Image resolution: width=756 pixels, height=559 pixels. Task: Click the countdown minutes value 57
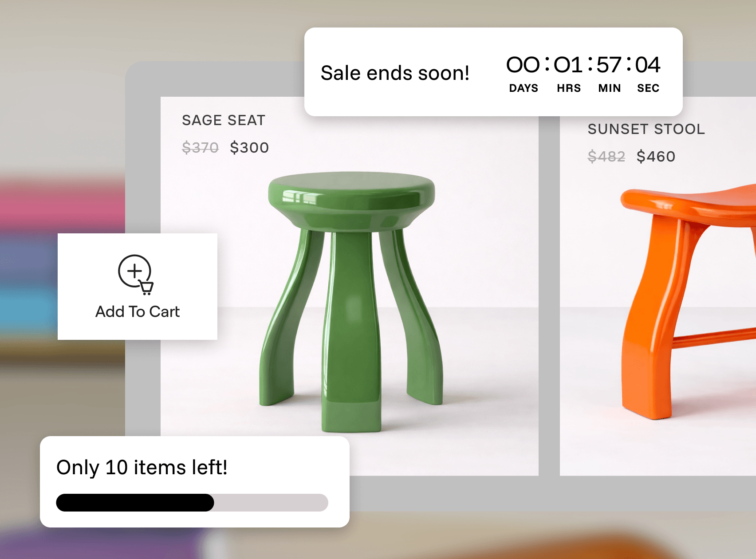coord(609,65)
